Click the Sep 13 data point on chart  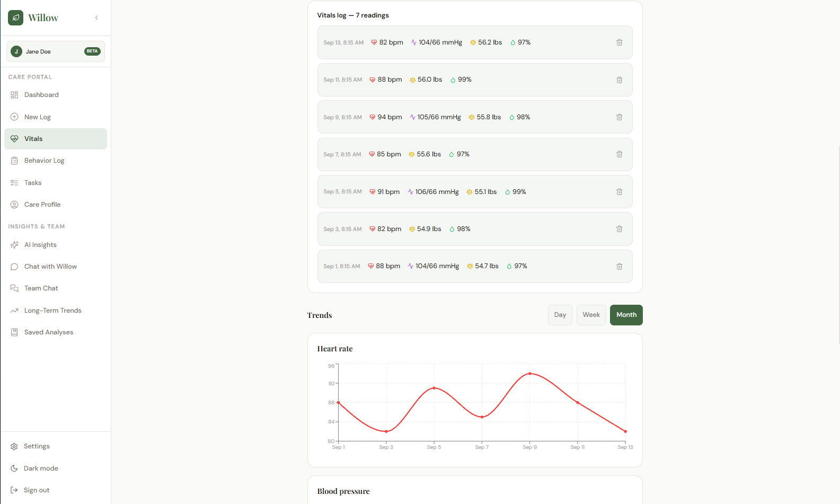pos(625,431)
